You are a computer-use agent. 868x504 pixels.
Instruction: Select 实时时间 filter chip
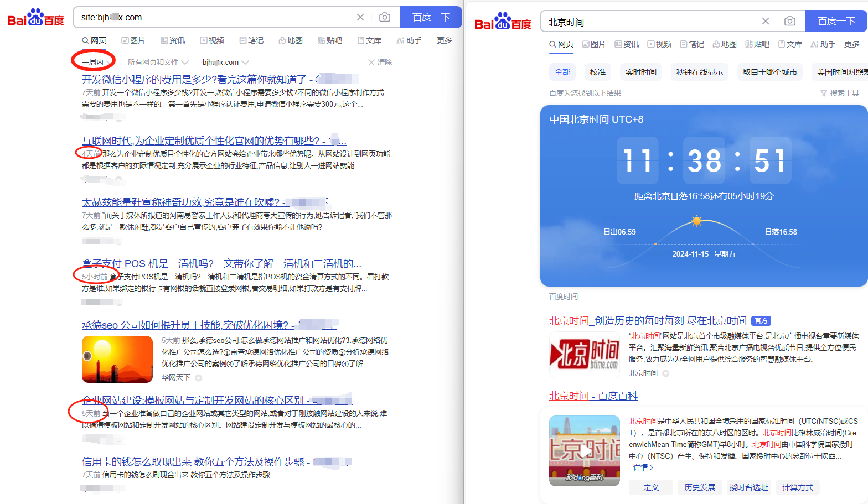pos(641,72)
